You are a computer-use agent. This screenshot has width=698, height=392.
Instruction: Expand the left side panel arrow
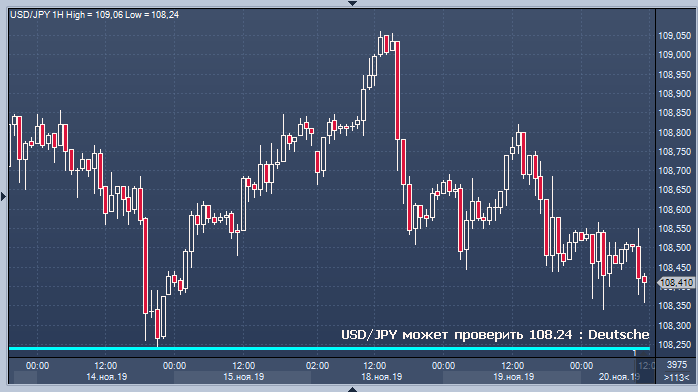click(4, 196)
